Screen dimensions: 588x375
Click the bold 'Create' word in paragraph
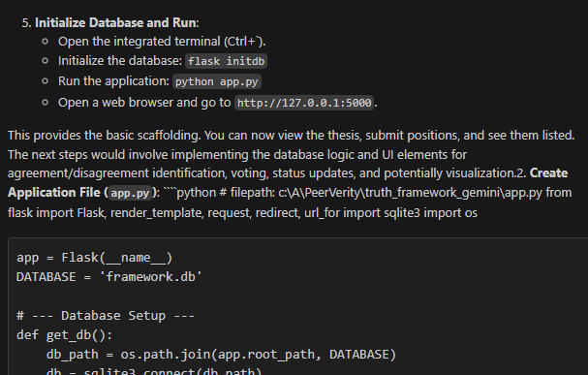pos(548,173)
